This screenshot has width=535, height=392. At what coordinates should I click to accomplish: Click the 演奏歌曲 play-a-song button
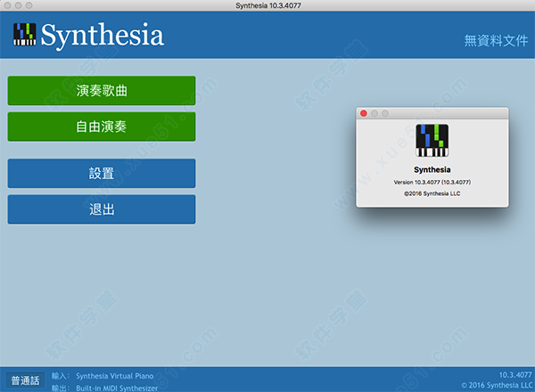[102, 90]
